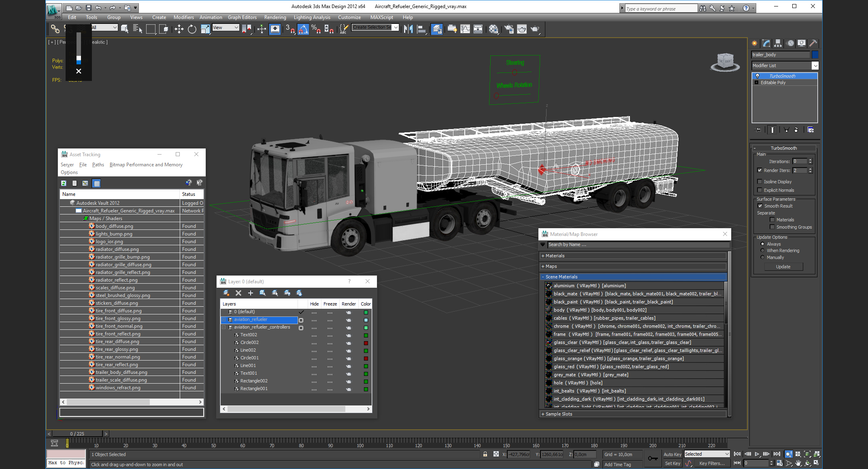Image resolution: width=868 pixels, height=469 pixels.
Task: Open the Layer Manager from toolbar
Action: pyautogui.click(x=436, y=29)
